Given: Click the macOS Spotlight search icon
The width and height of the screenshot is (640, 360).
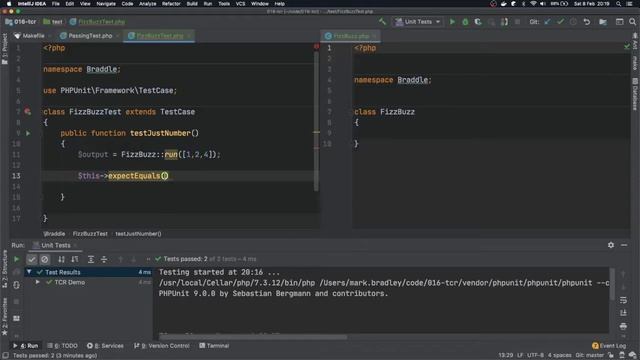Looking at the screenshot, I should click(x=619, y=4).
